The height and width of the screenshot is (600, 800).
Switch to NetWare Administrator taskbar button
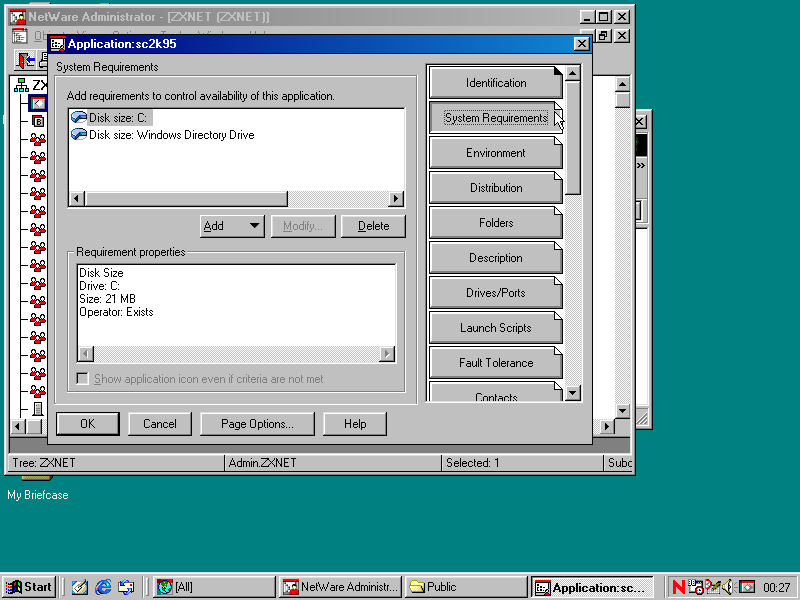click(x=341, y=587)
